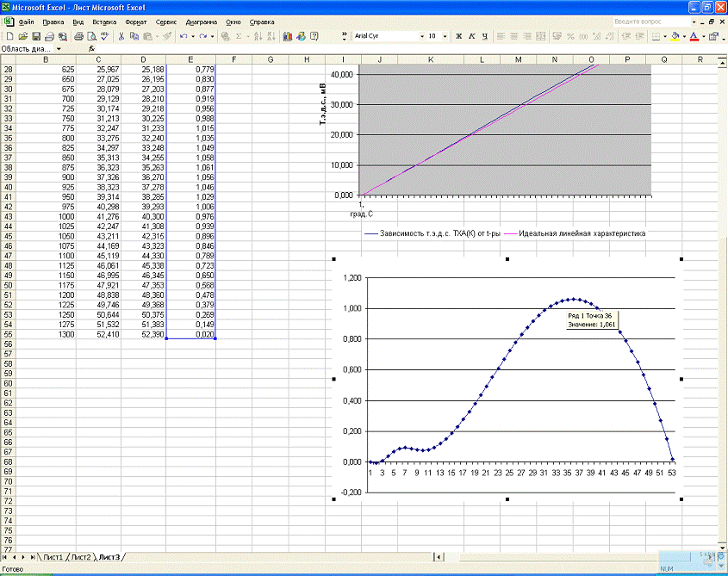This screenshot has height=576, width=728.
Task: Toggle Bold formatting button Ж
Action: click(x=458, y=37)
